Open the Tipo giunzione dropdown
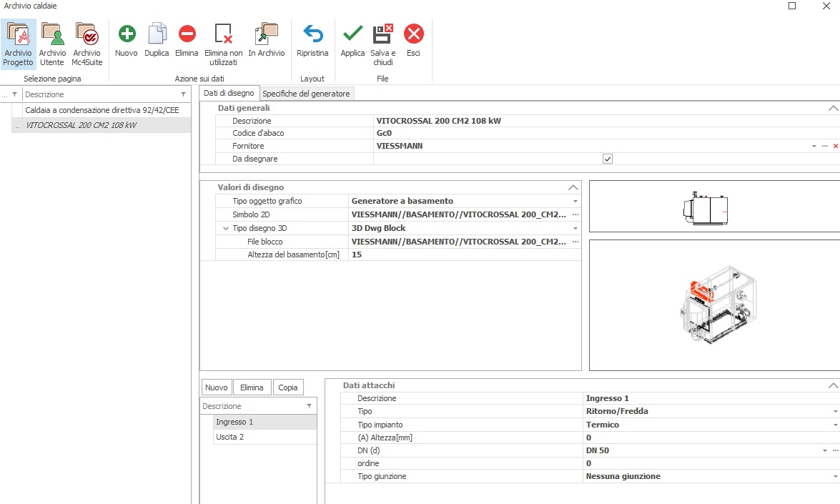 [x=834, y=477]
